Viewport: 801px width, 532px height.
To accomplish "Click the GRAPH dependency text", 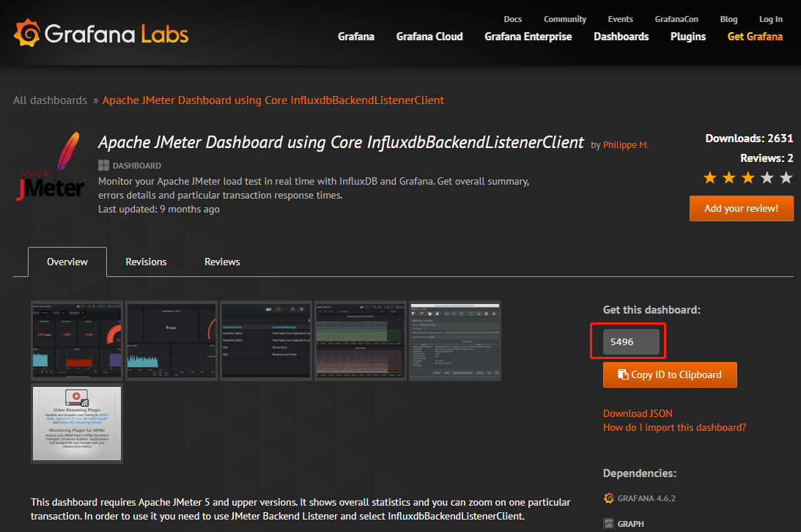I will point(631,524).
